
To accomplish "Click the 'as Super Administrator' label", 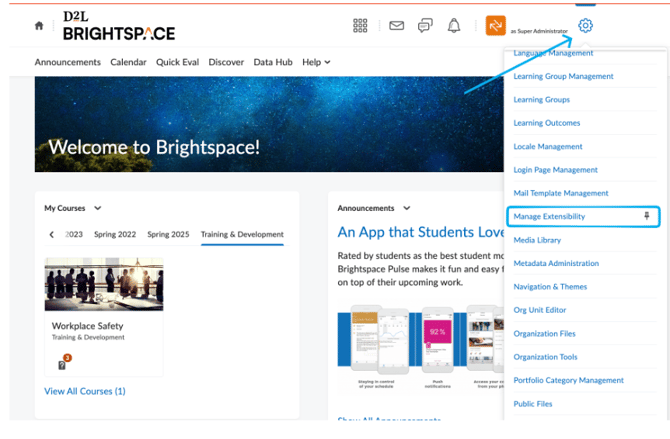I will [539, 31].
